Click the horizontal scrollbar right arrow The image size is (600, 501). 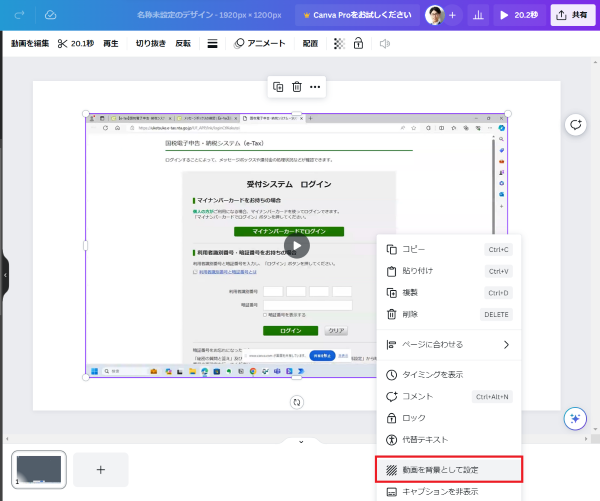click(585, 439)
